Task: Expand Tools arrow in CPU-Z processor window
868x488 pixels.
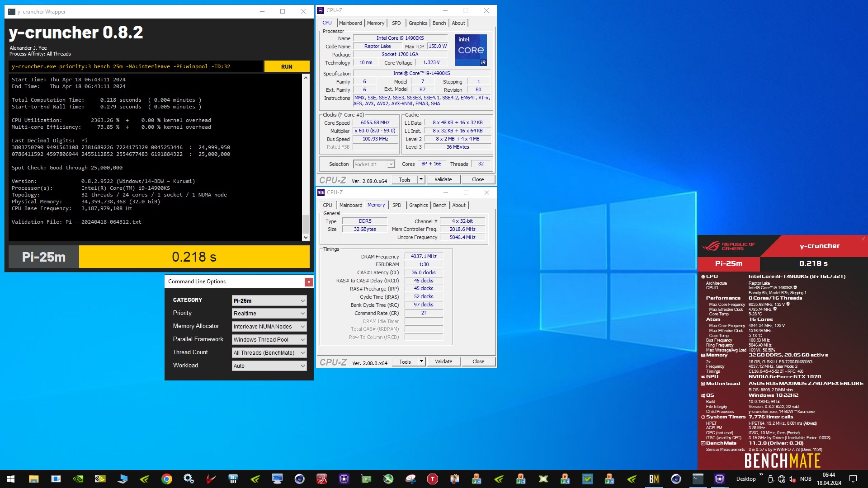Action: (x=421, y=179)
